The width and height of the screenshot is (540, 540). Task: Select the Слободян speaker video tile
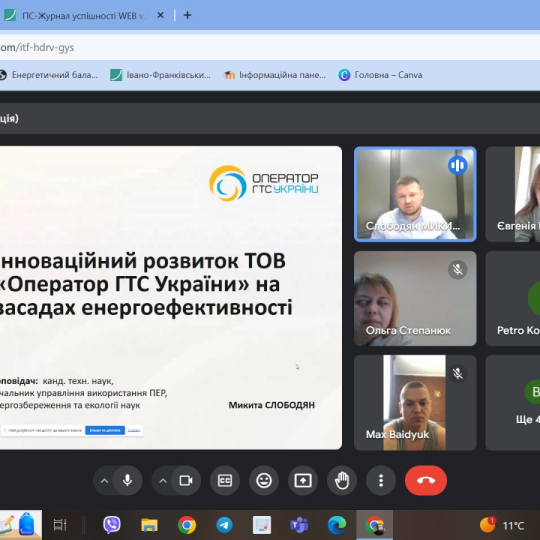[415, 194]
